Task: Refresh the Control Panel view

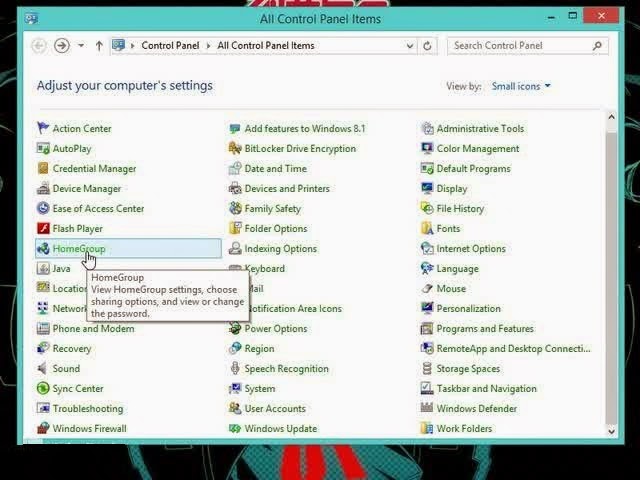Action: 427,46
